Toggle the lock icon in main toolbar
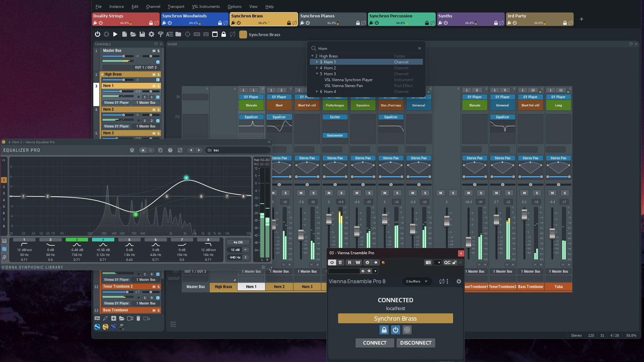Screen dimensions: 644x362 224,34
